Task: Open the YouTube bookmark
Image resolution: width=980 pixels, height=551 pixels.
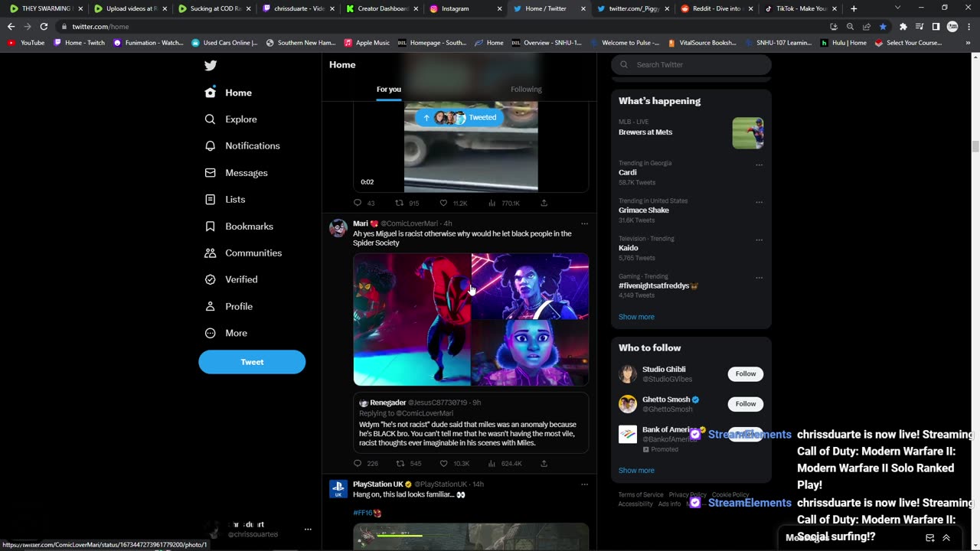Action: coord(26,43)
